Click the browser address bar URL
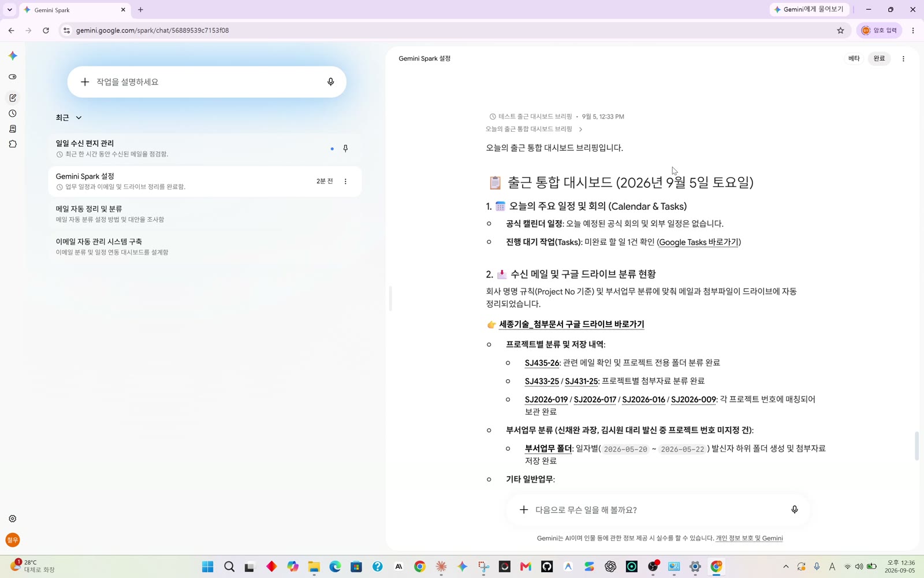 152,31
